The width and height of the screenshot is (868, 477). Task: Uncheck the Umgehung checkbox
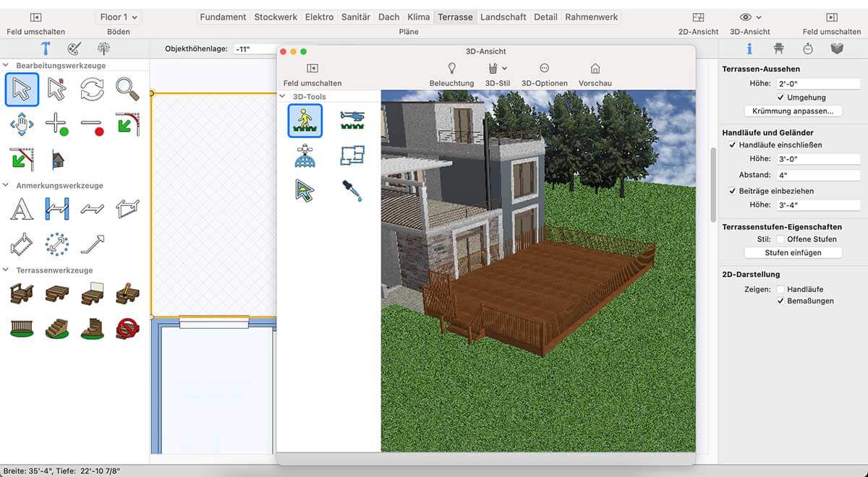pyautogui.click(x=781, y=98)
